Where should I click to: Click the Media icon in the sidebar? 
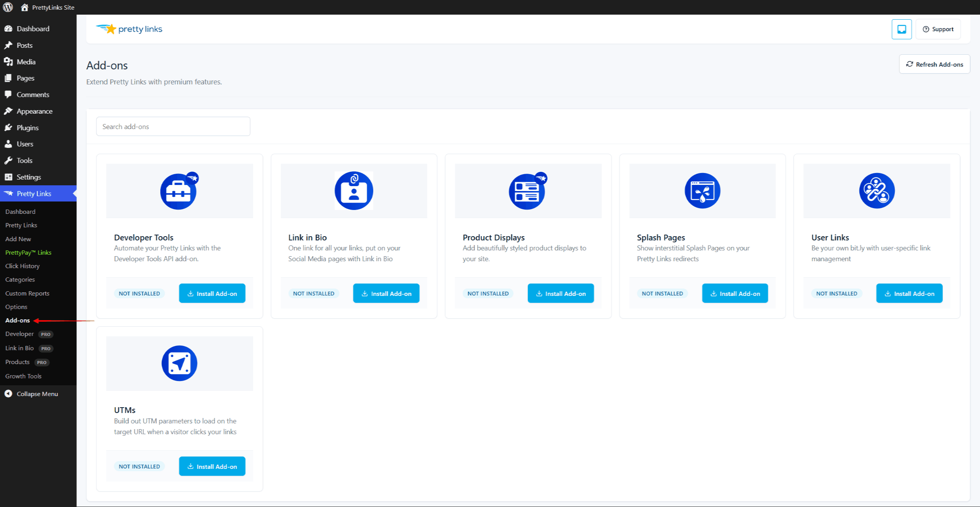click(x=8, y=62)
